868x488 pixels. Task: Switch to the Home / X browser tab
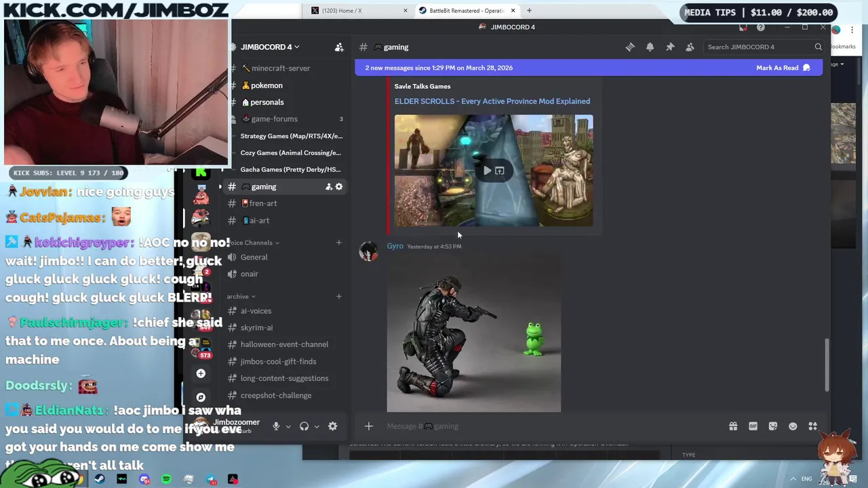click(359, 10)
